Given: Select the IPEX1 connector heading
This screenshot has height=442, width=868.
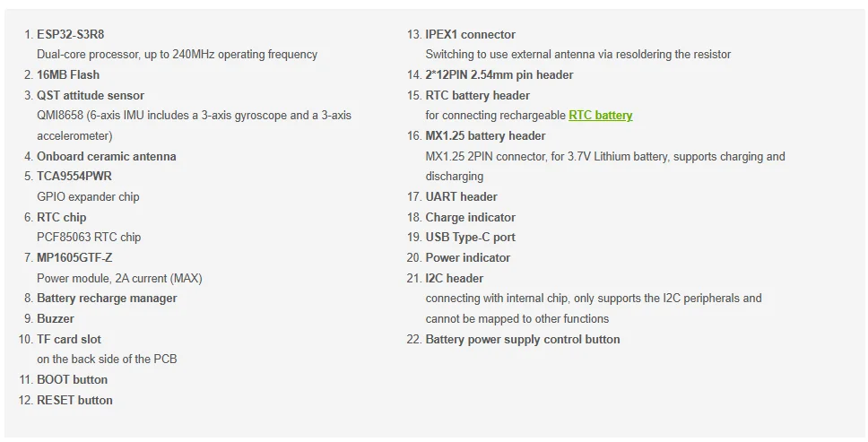Looking at the screenshot, I should [x=470, y=34].
